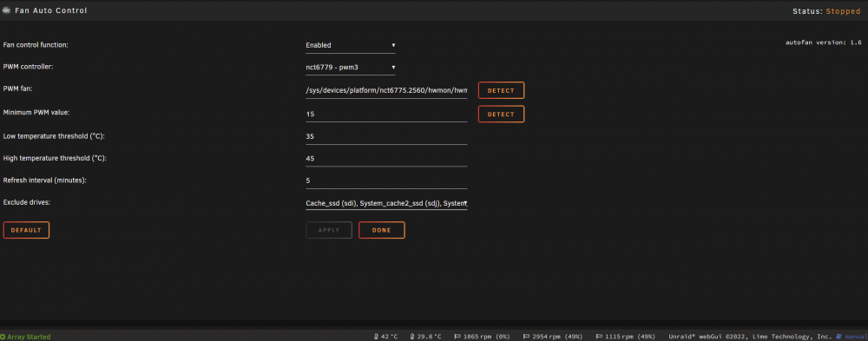The image size is (868, 341).
Task: Click the thermometer icon next to 29.8 °C
Action: coord(412,337)
